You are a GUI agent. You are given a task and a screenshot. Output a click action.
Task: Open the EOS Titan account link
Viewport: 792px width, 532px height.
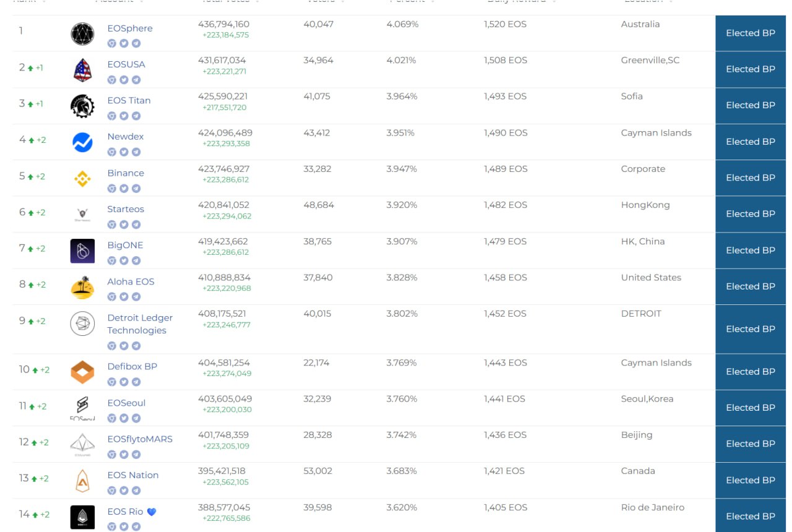(129, 100)
